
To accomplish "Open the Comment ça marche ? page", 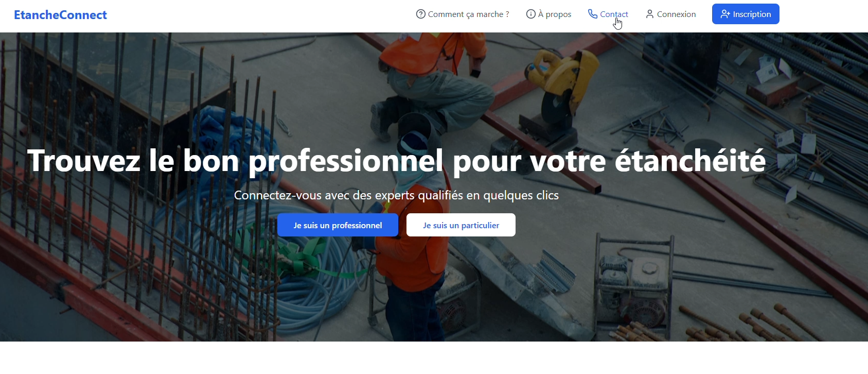I will (463, 14).
